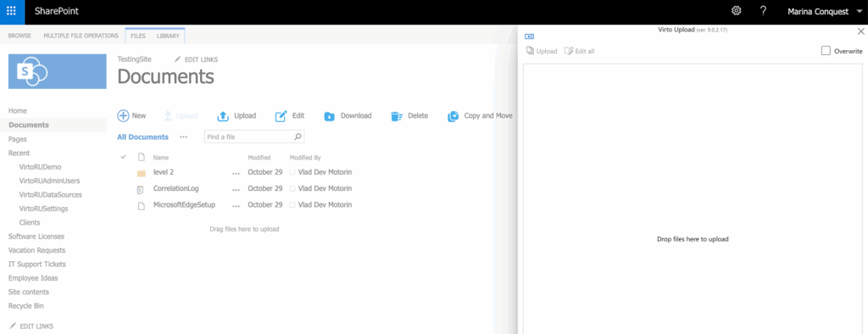Expand the Marina Conquest account menu
The width and height of the screenshot is (868, 334).
pyautogui.click(x=825, y=11)
